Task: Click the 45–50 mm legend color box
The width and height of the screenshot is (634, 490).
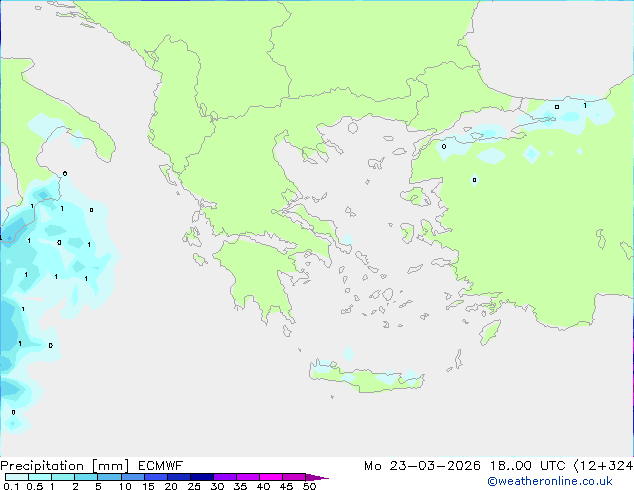Action: pos(294,477)
